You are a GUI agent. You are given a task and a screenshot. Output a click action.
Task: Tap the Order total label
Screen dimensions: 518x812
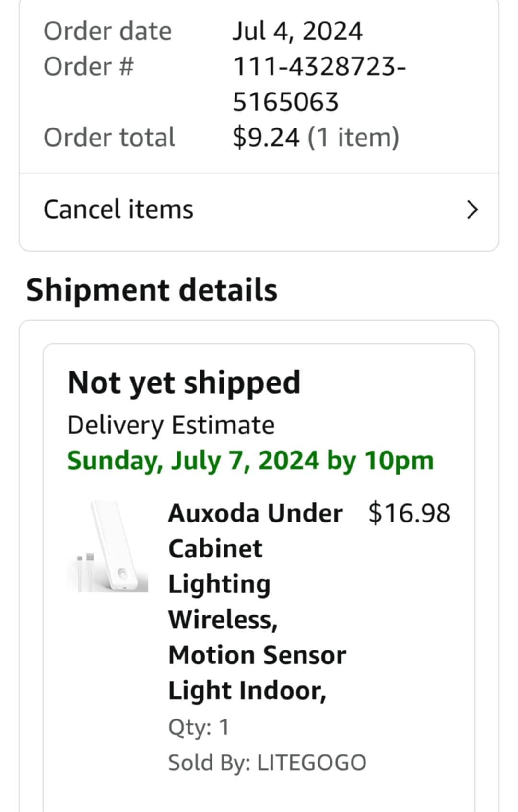[x=109, y=137]
